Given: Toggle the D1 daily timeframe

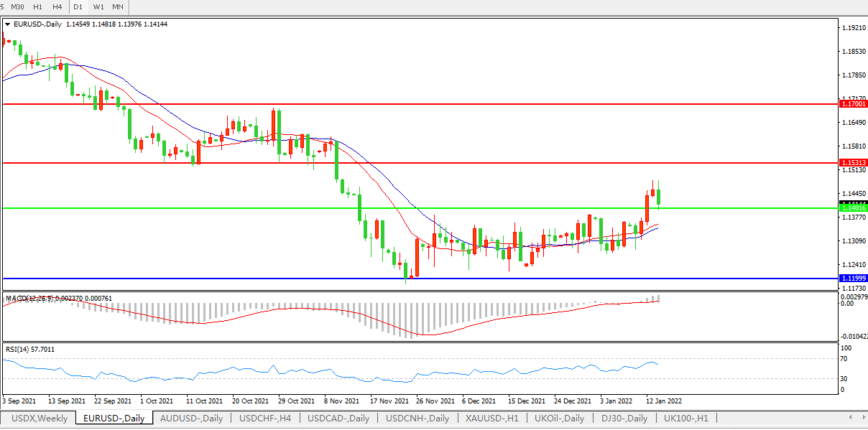Looking at the screenshot, I should coord(78,6).
